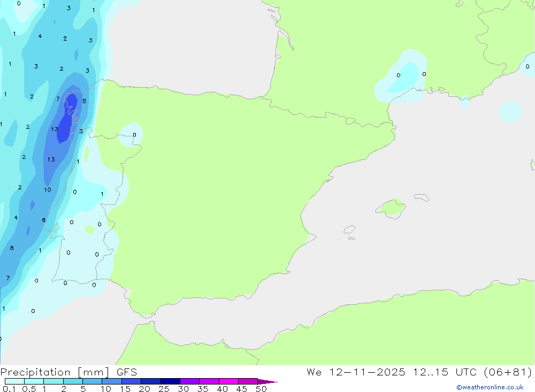Click the purple arrow tip of the legend

tap(267, 382)
